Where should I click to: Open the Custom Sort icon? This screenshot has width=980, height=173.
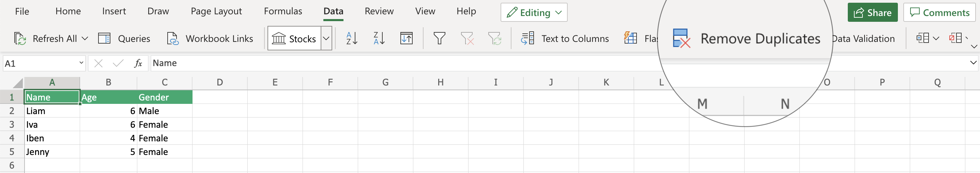click(x=406, y=38)
